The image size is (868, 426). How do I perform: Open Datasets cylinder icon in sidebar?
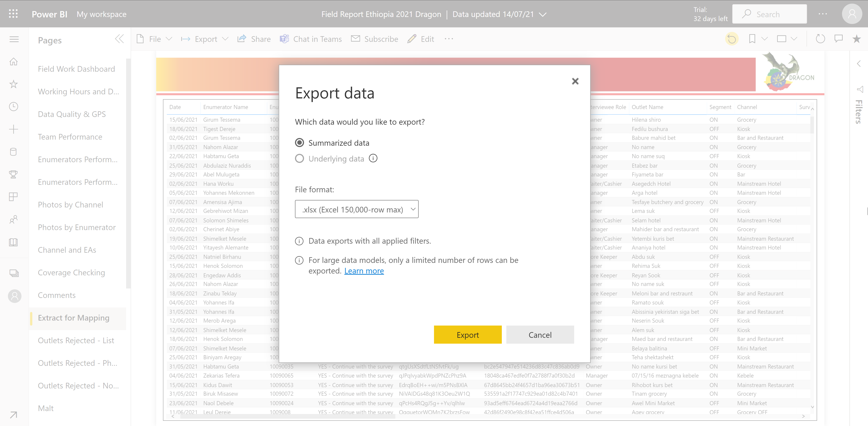point(14,152)
